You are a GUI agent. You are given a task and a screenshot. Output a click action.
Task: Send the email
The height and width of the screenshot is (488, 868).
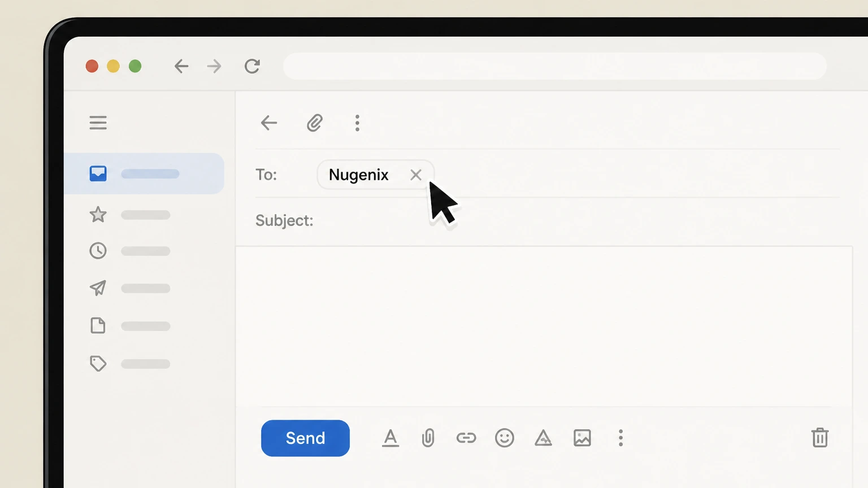coord(305,438)
